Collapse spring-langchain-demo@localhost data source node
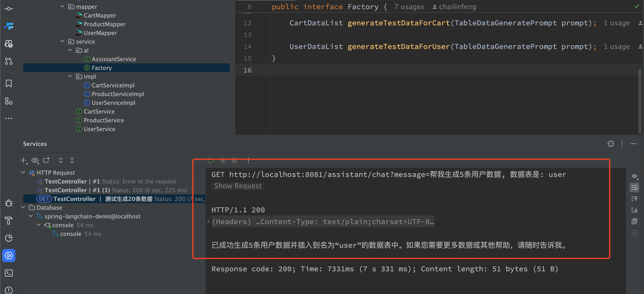The height and width of the screenshot is (294, 644). (31, 216)
